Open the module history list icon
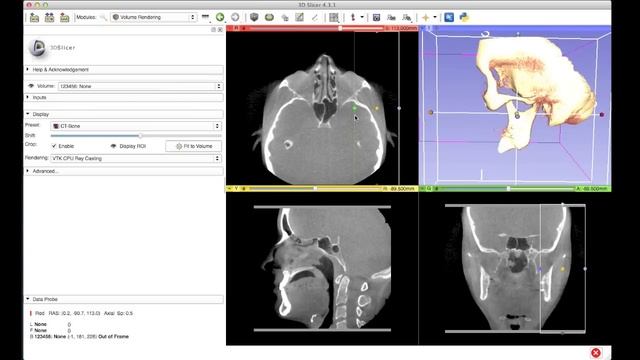 [x=205, y=17]
